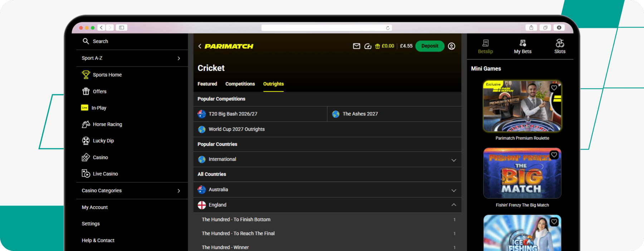Open In-Play live badge icon
The width and height of the screenshot is (644, 251).
85,108
